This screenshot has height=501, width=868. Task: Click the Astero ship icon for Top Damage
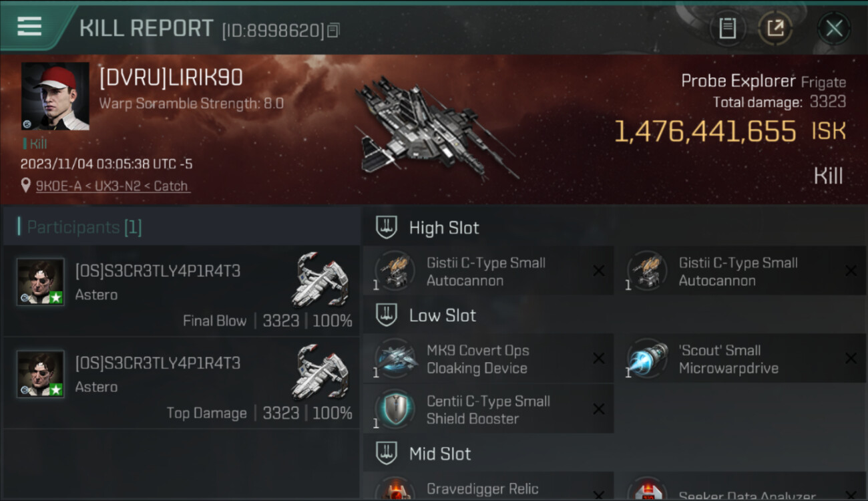tap(322, 371)
